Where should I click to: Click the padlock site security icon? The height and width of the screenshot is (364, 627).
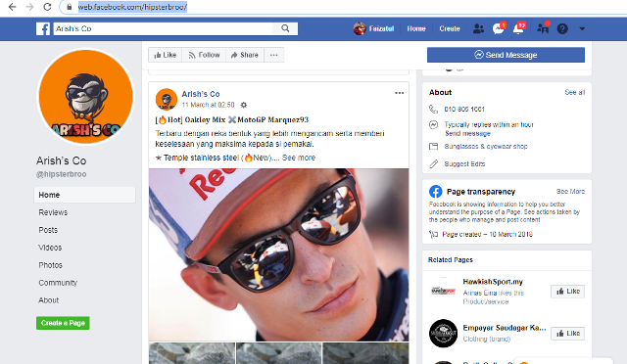tap(70, 7)
